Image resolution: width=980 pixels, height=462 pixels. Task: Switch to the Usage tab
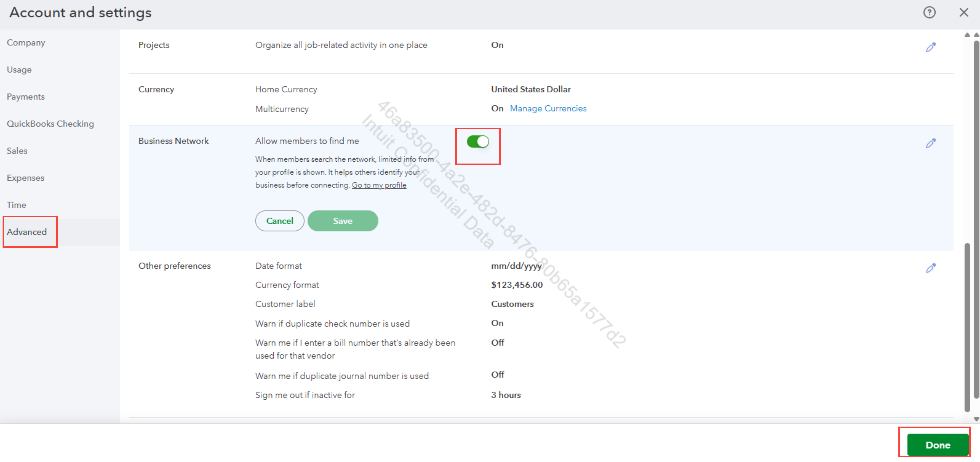pyautogui.click(x=19, y=70)
